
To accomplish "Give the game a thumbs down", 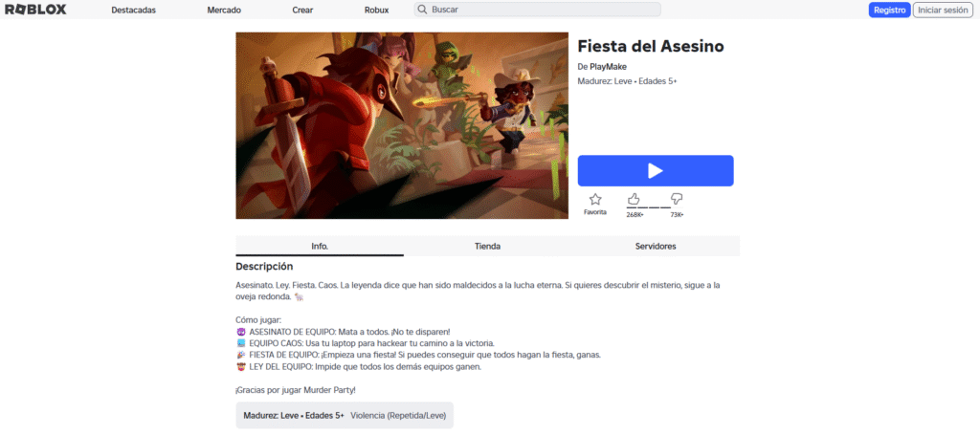I will click(677, 199).
